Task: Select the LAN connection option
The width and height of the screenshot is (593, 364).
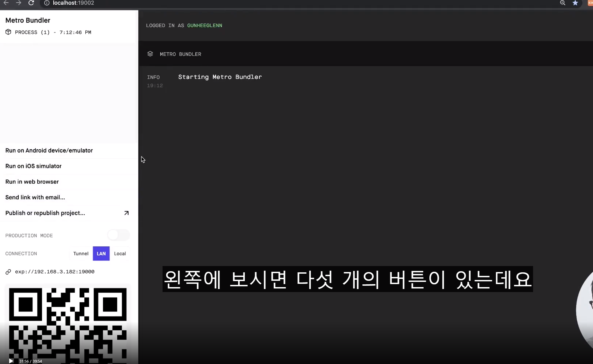Action: pos(101,253)
